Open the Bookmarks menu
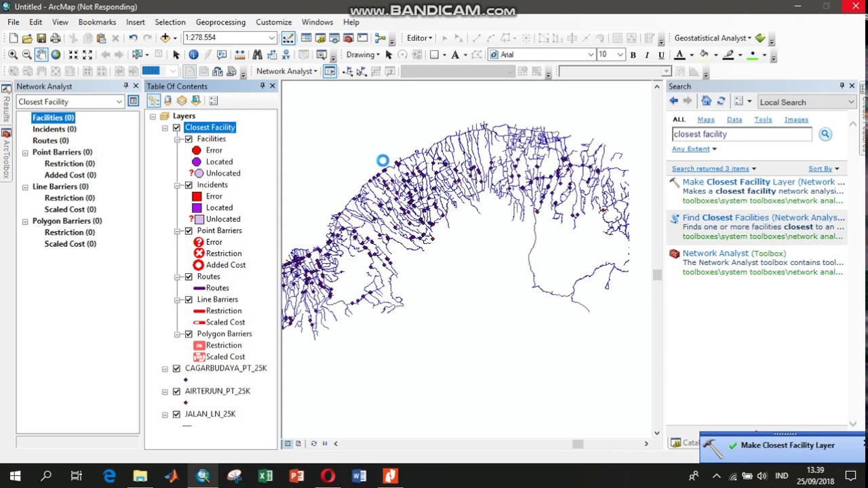 click(x=97, y=22)
